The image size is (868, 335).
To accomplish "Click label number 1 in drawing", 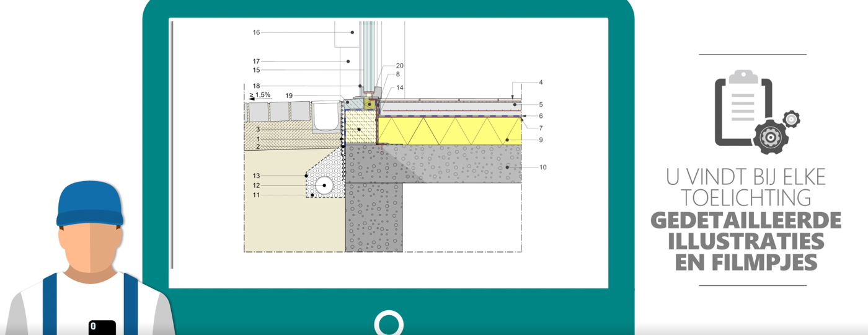I will pyautogui.click(x=258, y=138).
